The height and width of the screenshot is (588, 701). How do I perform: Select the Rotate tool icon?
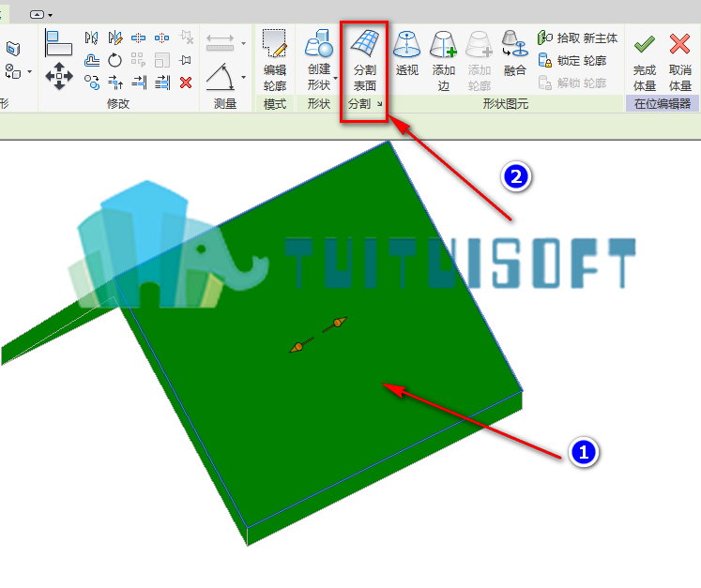114,60
